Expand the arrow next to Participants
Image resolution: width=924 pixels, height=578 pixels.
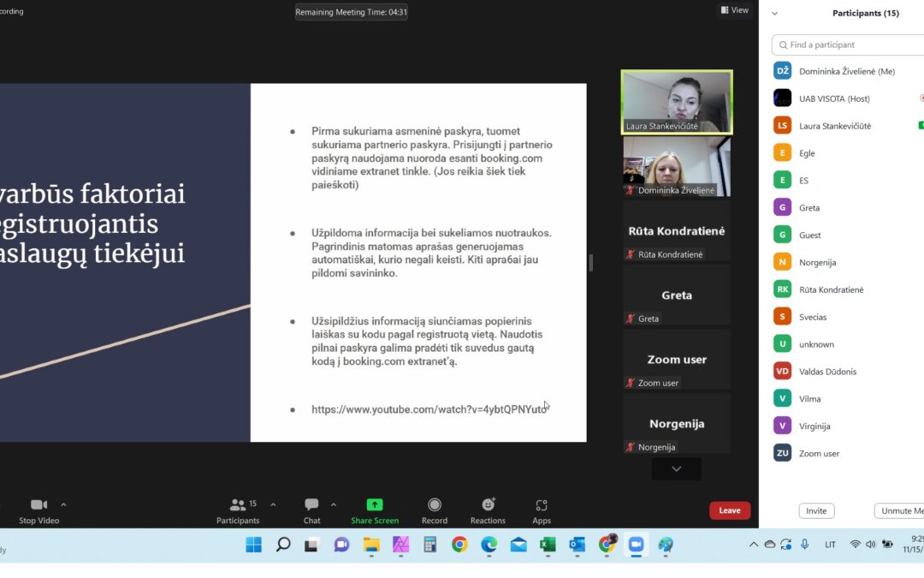(273, 504)
